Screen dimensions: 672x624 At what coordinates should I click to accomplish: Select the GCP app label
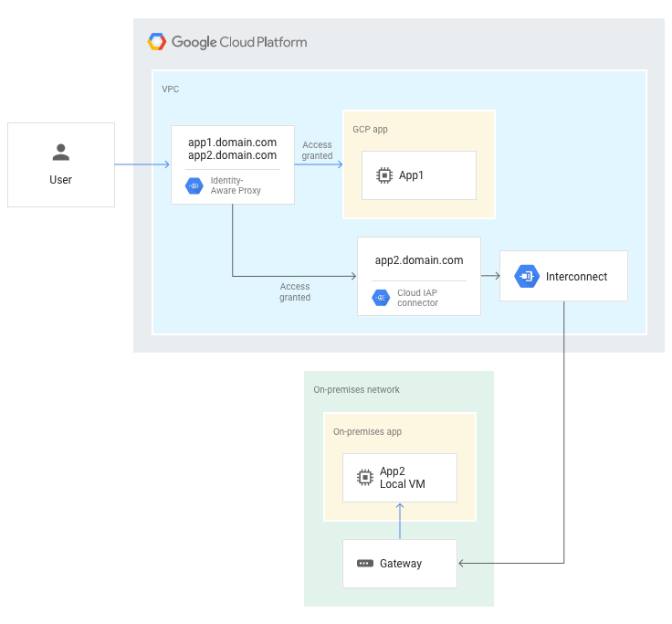370,130
